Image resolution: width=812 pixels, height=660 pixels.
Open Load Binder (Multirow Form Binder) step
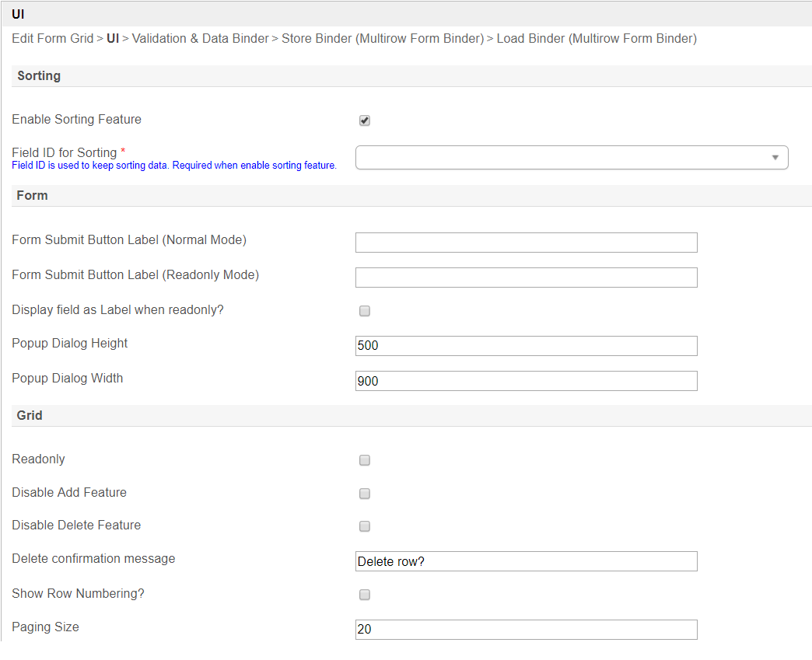(597, 38)
